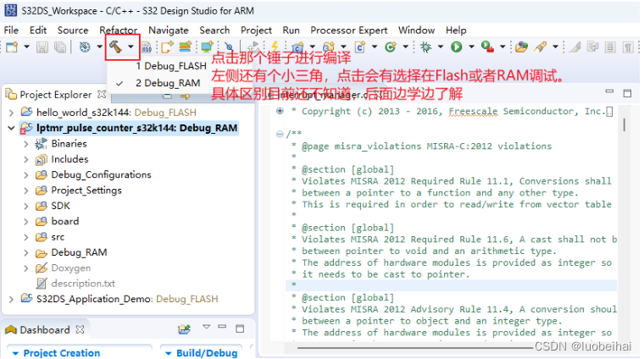Click the new project icon after the 010 icon
644x359 pixels.
pyautogui.click(x=167, y=47)
